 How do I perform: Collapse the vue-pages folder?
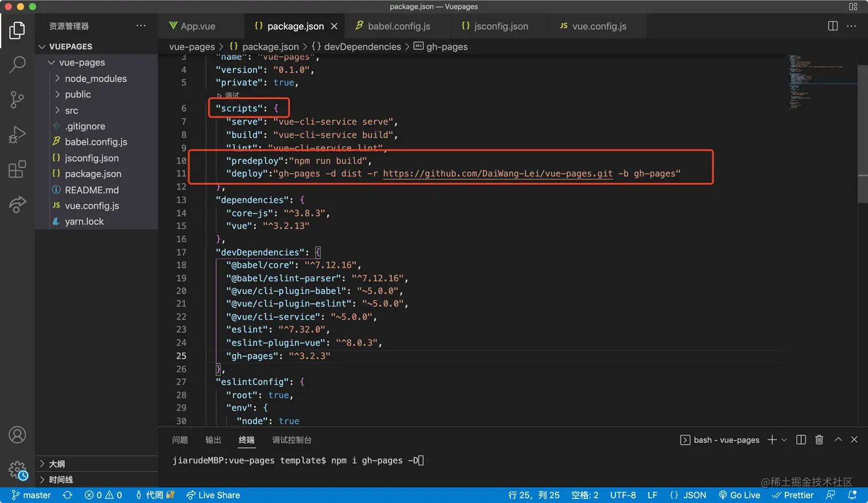96,63
